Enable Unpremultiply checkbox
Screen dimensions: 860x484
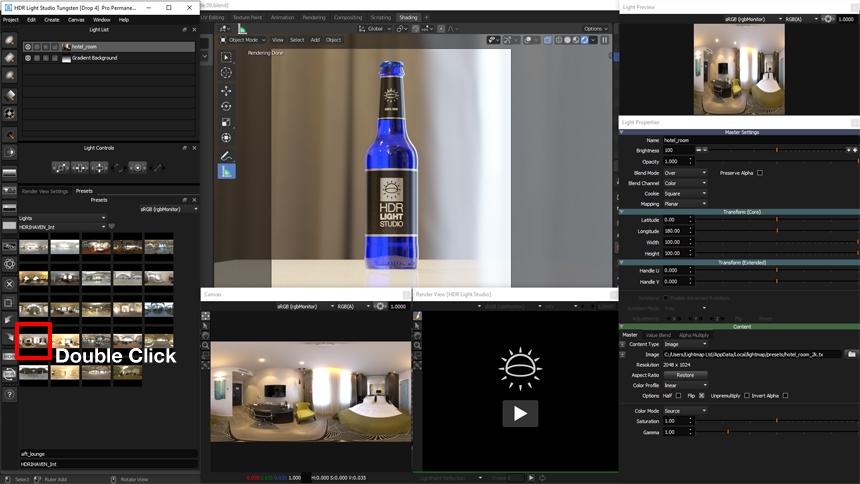click(746, 396)
